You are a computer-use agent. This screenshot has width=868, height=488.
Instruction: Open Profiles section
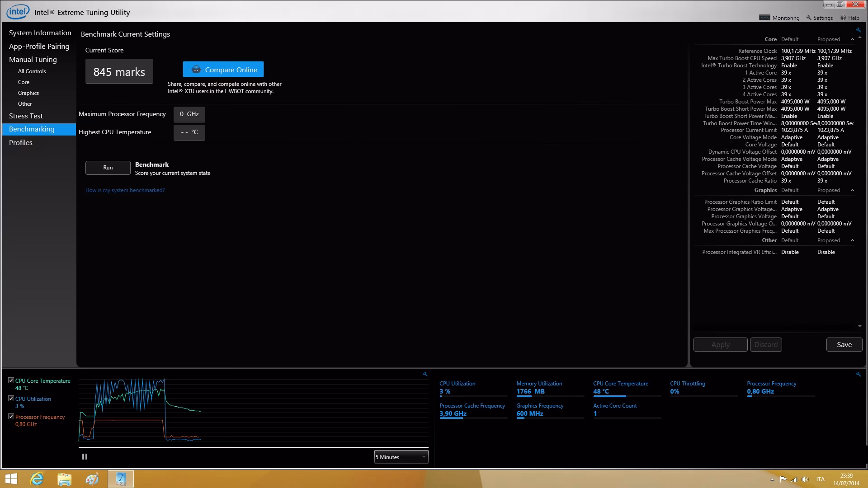click(x=21, y=142)
